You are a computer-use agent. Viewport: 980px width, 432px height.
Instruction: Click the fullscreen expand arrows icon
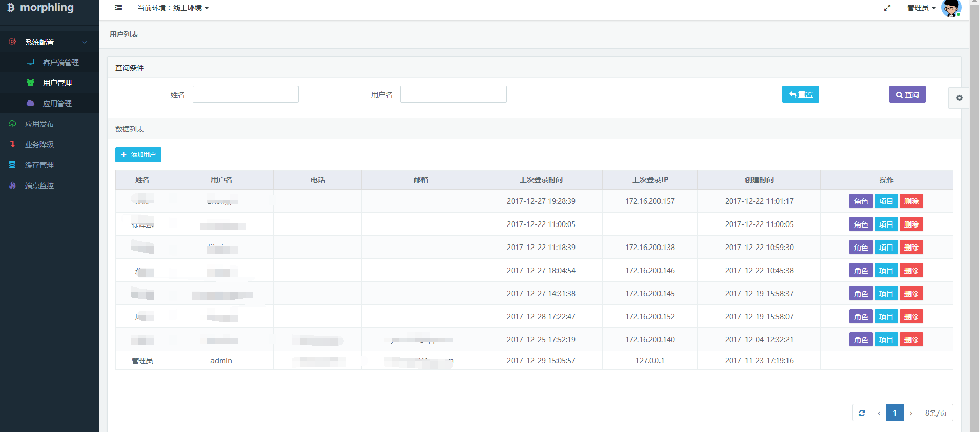[x=887, y=8]
